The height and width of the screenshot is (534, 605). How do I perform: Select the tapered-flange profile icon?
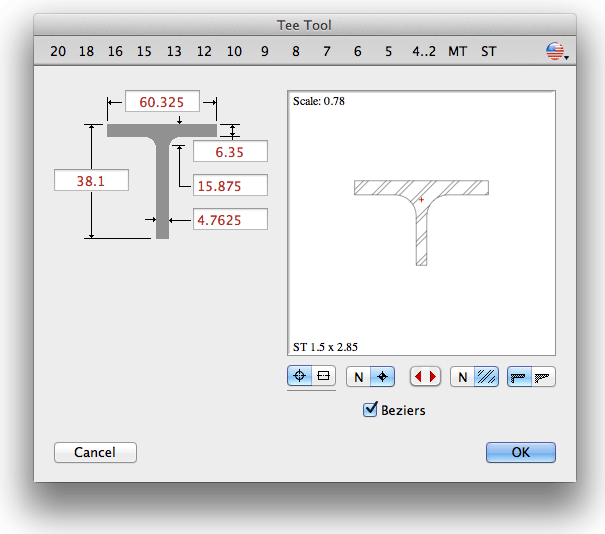point(543,377)
